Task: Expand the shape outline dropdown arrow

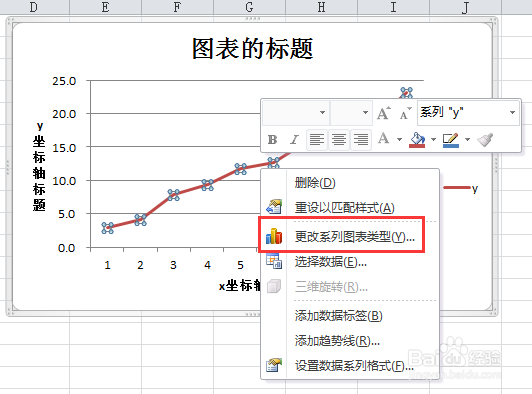Action: point(468,139)
